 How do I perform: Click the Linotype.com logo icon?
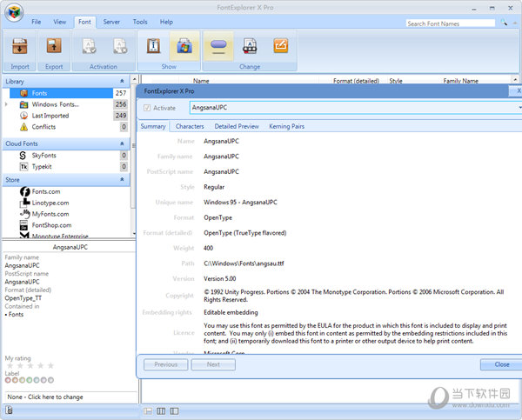[24, 203]
